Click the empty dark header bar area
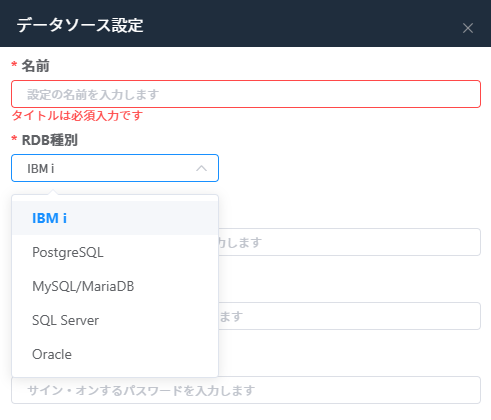 pos(300,23)
